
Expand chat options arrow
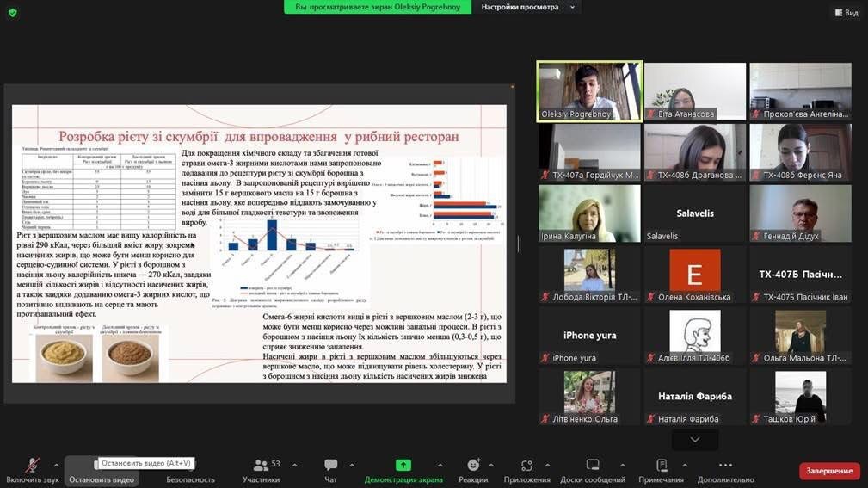(x=352, y=466)
